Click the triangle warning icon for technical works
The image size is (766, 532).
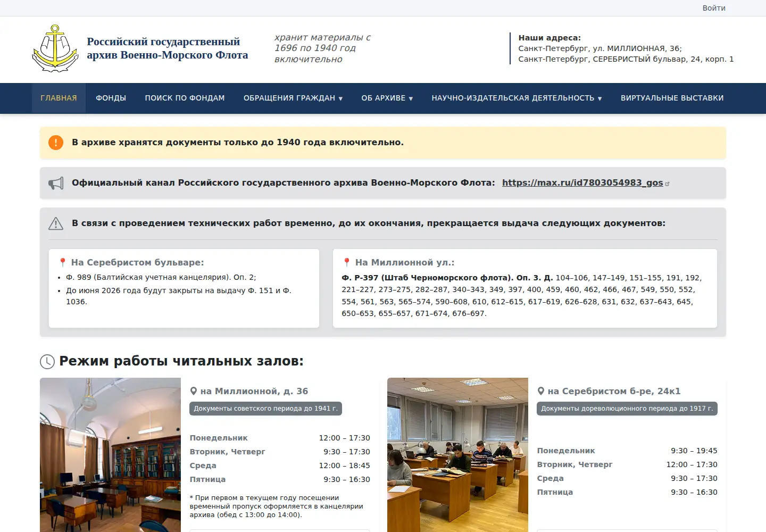click(56, 223)
